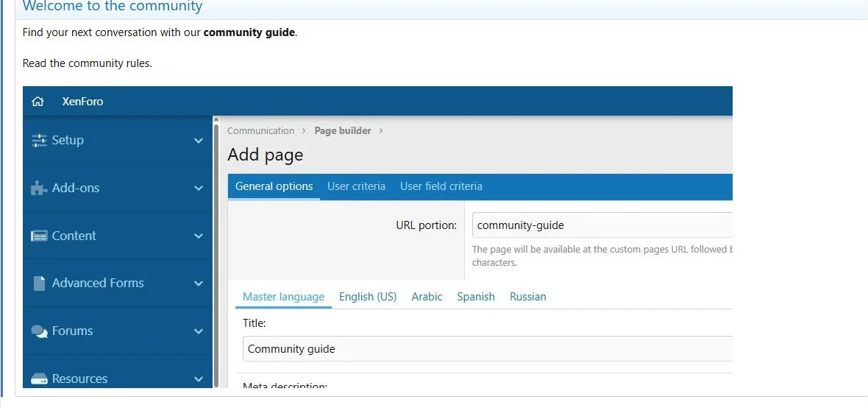The height and width of the screenshot is (408, 868).
Task: Click the XenForo header title link
Action: click(82, 102)
